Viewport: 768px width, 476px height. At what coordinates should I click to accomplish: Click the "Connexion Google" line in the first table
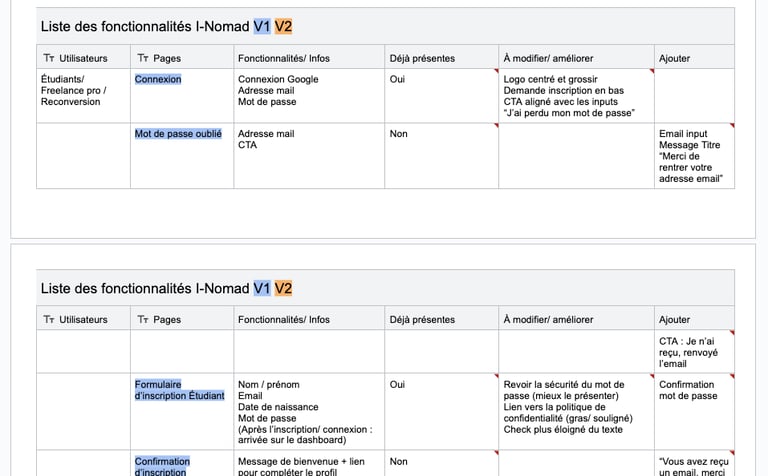coord(278,79)
